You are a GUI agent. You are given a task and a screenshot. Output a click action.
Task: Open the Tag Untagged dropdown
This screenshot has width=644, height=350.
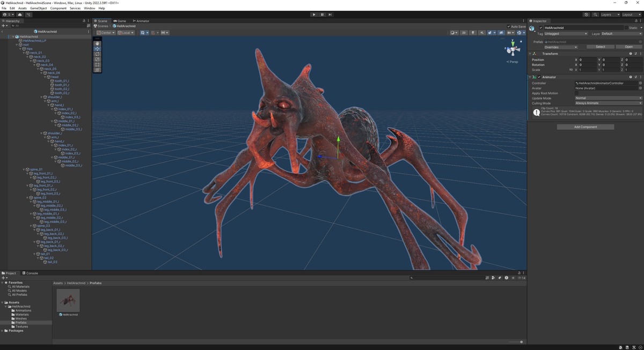(566, 34)
